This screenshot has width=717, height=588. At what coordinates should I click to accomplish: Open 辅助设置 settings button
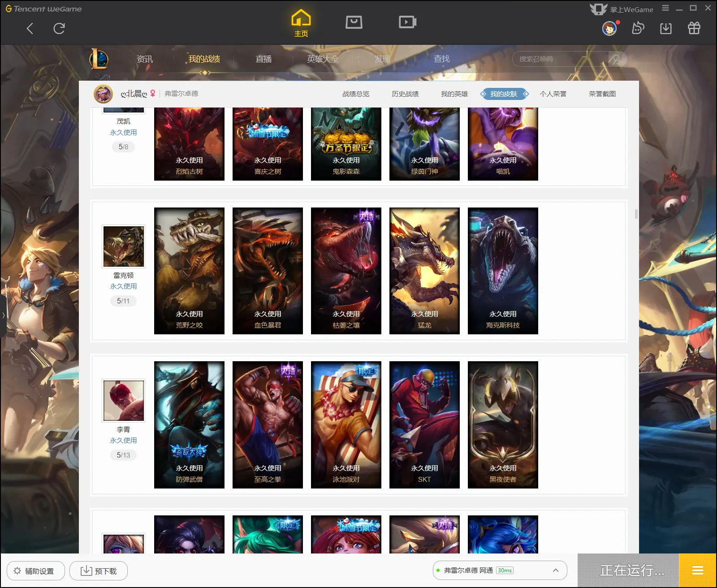35,571
